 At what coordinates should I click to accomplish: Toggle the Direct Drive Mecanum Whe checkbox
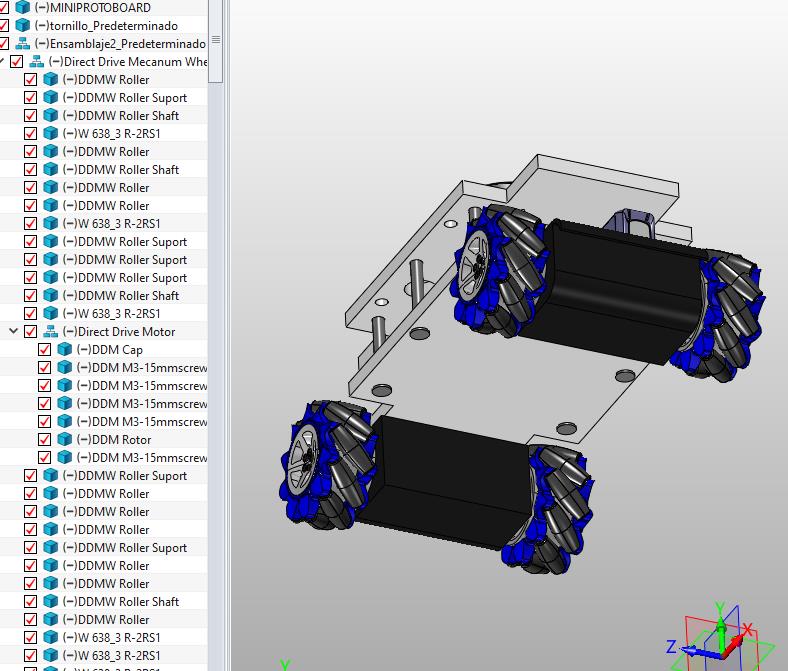tap(17, 61)
